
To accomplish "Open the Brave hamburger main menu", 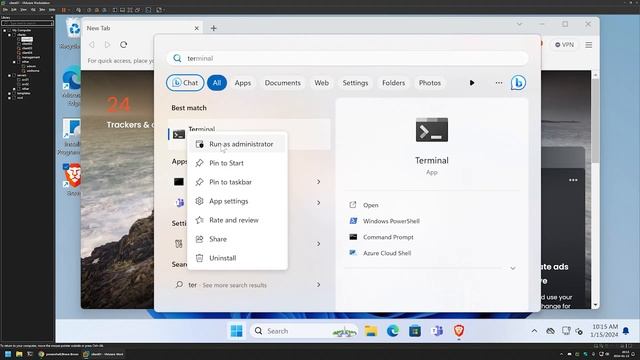I will click(589, 45).
